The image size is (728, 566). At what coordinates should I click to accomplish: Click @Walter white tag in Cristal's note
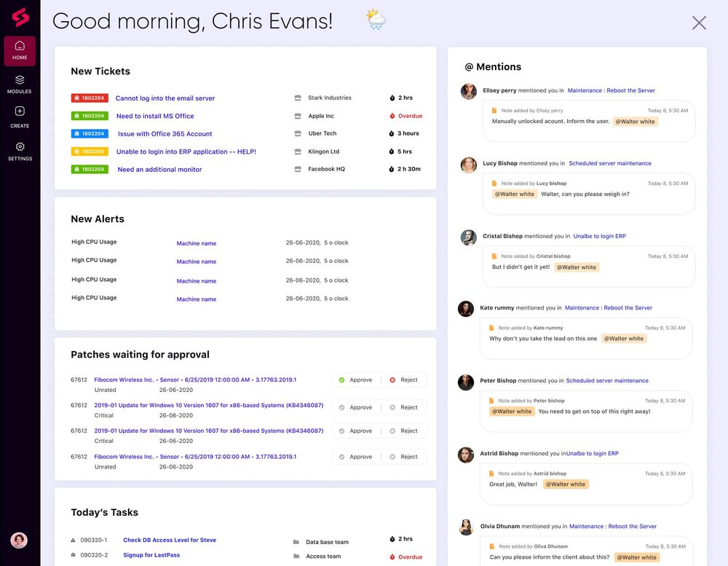click(577, 267)
